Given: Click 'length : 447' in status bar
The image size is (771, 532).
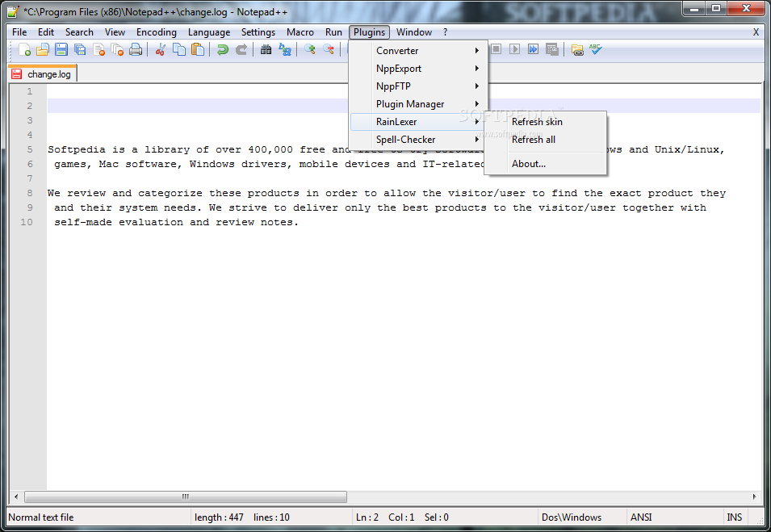Looking at the screenshot, I should 219,517.
